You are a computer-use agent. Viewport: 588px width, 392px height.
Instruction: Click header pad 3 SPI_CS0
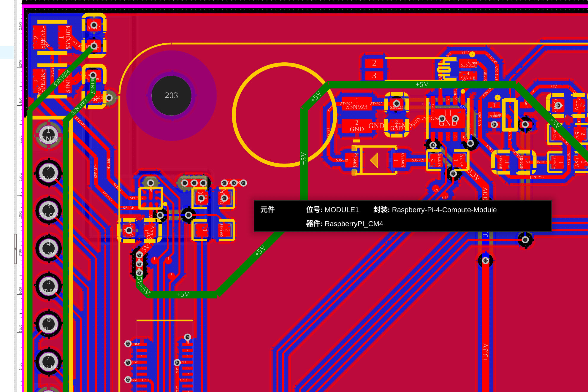[x=48, y=210]
